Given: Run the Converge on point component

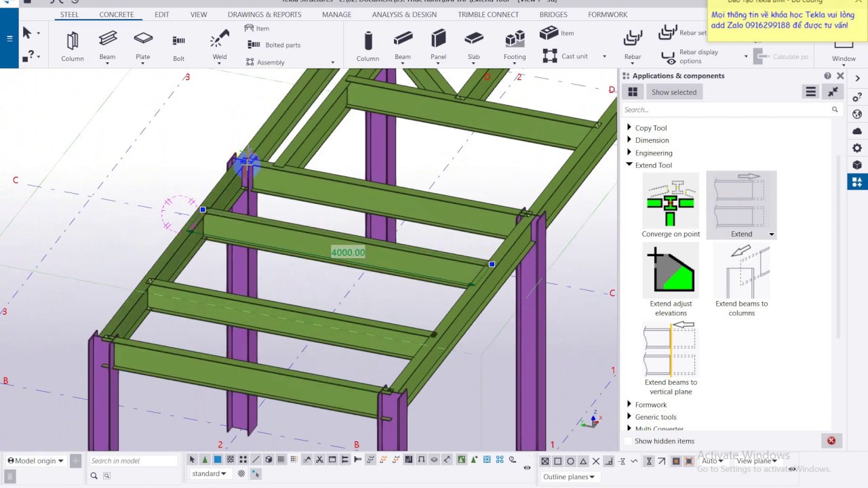Looking at the screenshot, I should [x=671, y=205].
